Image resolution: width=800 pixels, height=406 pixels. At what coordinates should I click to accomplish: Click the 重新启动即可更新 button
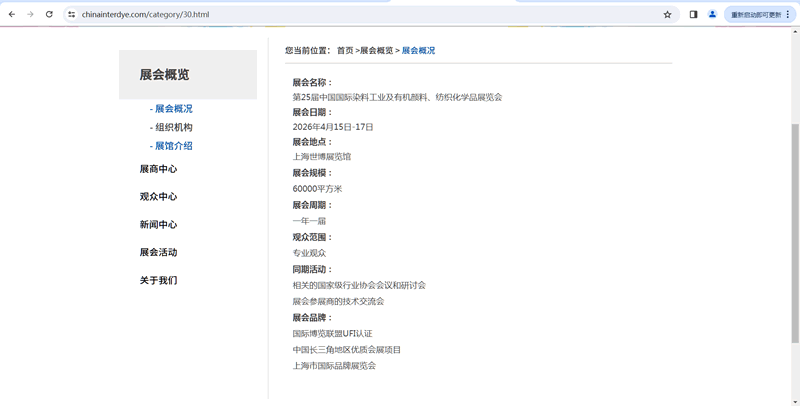pos(755,15)
